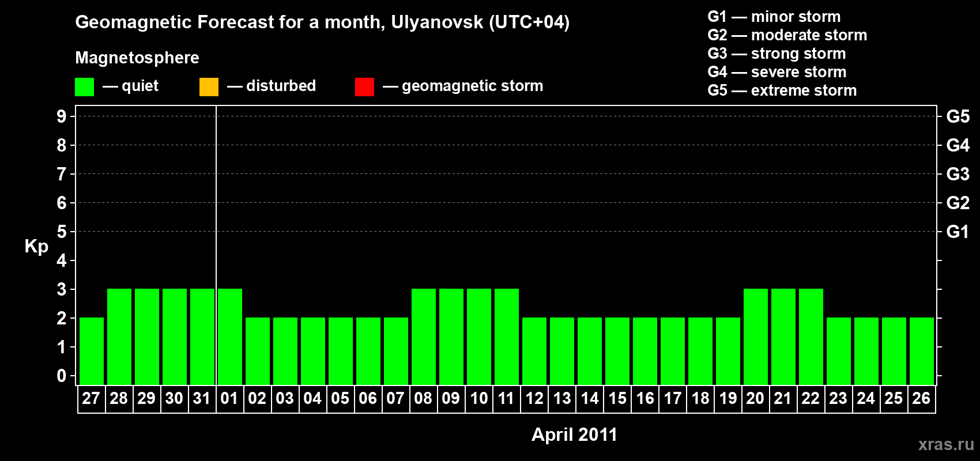The image size is (980, 461).
Task: Click the 'Magnetosphere' heading
Action: click(x=137, y=58)
